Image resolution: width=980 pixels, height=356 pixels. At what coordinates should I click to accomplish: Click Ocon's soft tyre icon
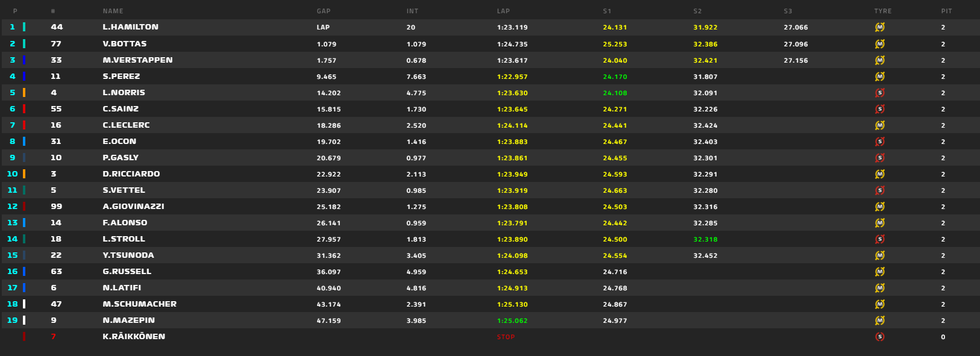click(x=879, y=142)
